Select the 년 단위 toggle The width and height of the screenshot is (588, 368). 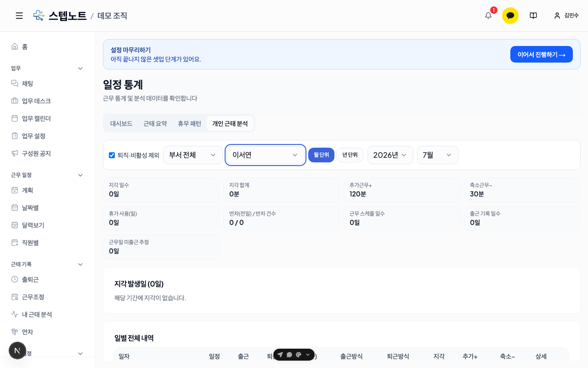[350, 155]
